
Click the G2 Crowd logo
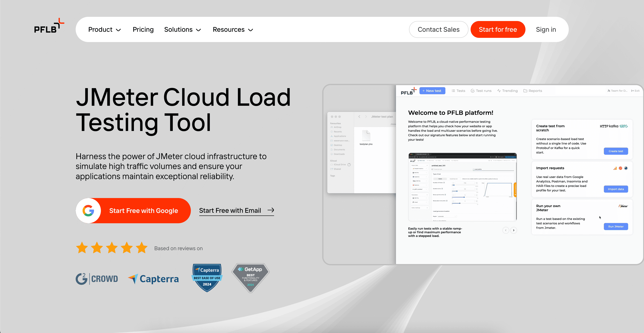click(x=97, y=279)
